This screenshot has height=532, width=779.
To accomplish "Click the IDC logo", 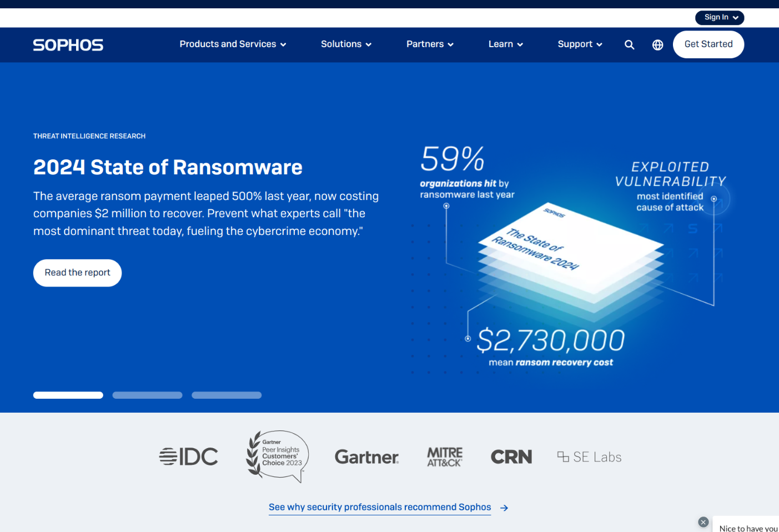I will 189,456.
